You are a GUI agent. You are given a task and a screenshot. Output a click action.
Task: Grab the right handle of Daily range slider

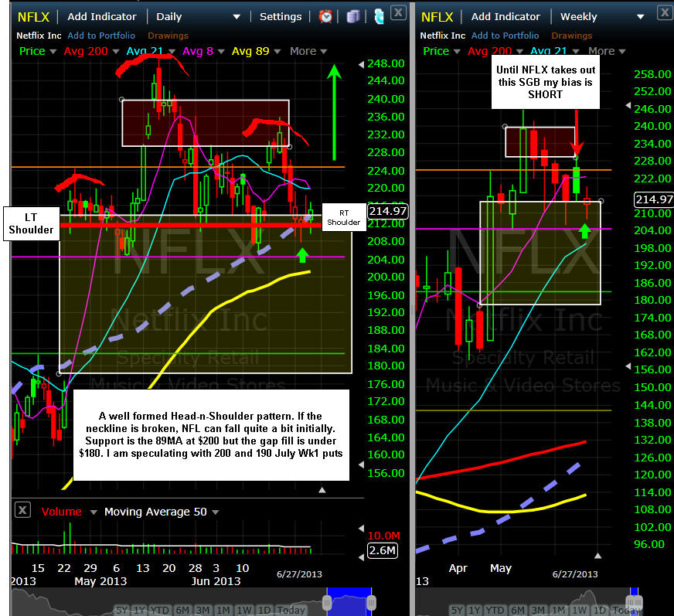[x=371, y=603]
